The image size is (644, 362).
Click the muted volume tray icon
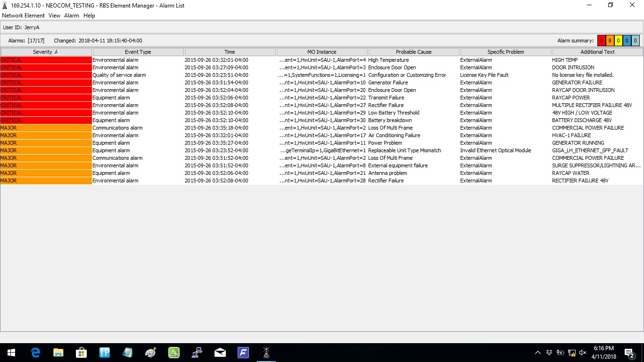pos(583,353)
